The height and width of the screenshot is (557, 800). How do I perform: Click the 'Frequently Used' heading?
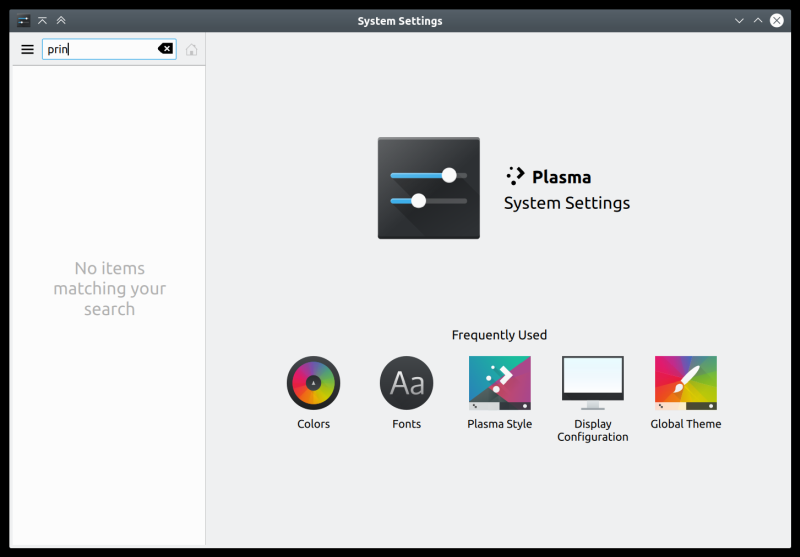click(499, 335)
